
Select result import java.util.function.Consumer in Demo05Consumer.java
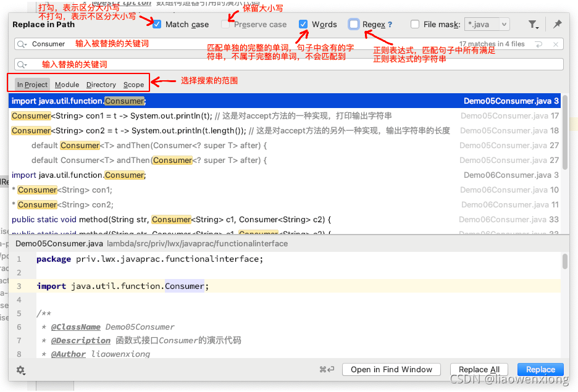click(x=285, y=101)
